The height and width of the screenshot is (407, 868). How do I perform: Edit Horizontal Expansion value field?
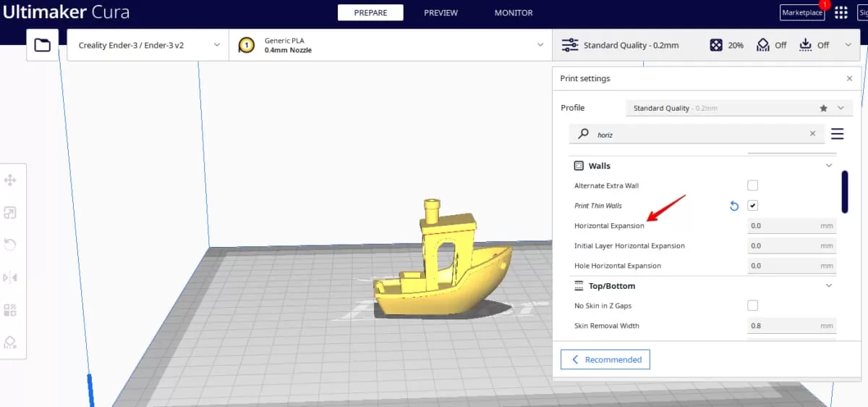click(x=791, y=226)
